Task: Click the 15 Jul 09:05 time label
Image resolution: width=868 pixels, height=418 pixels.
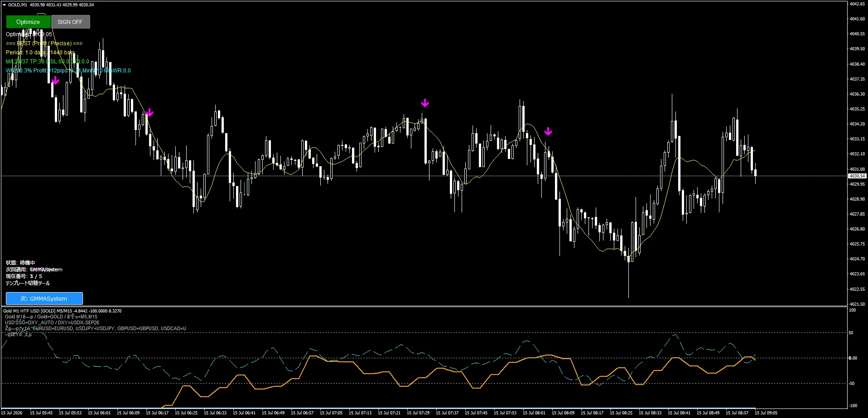Action: pos(766,413)
